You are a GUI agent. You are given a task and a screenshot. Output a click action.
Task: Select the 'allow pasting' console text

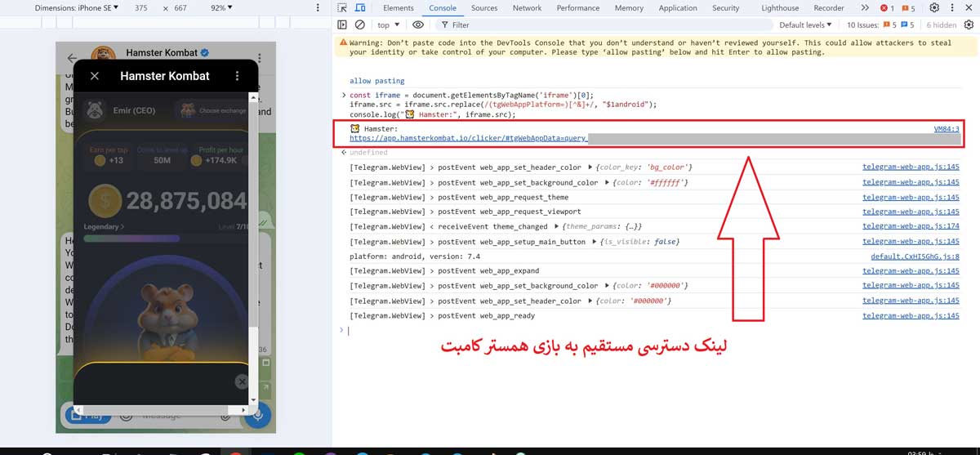pos(376,81)
